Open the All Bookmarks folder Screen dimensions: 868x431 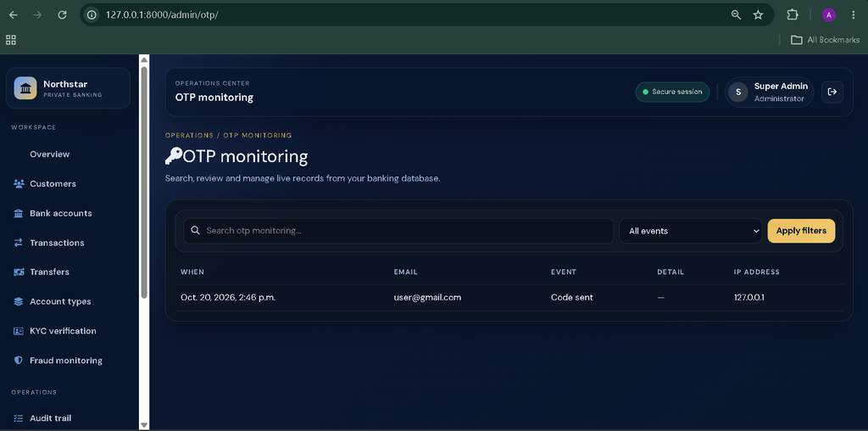tap(825, 40)
